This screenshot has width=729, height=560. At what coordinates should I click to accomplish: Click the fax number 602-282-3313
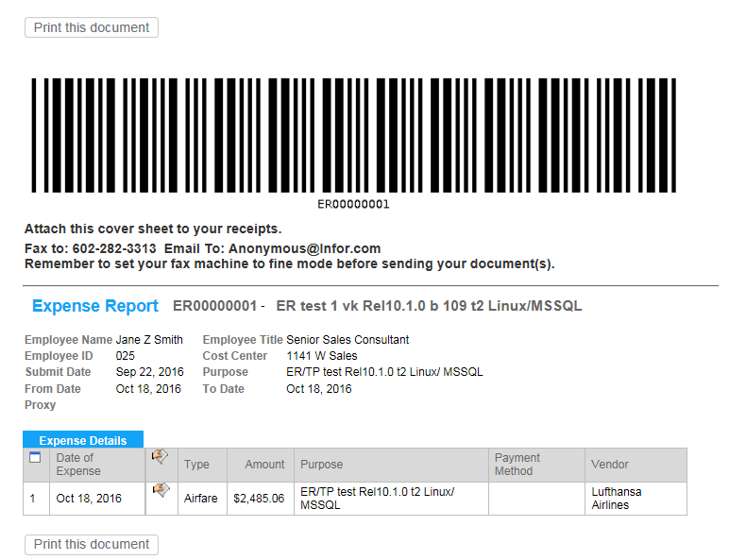point(114,248)
